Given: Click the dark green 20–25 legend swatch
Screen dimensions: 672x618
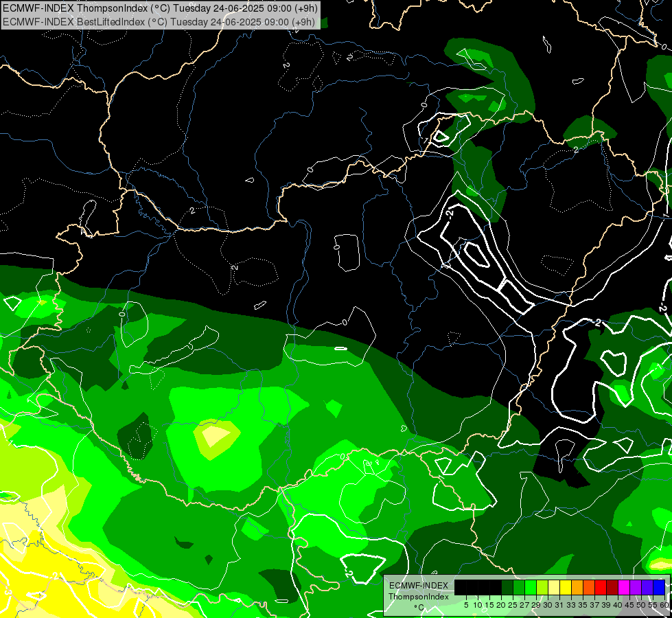Looking at the screenshot, I should click(507, 587).
